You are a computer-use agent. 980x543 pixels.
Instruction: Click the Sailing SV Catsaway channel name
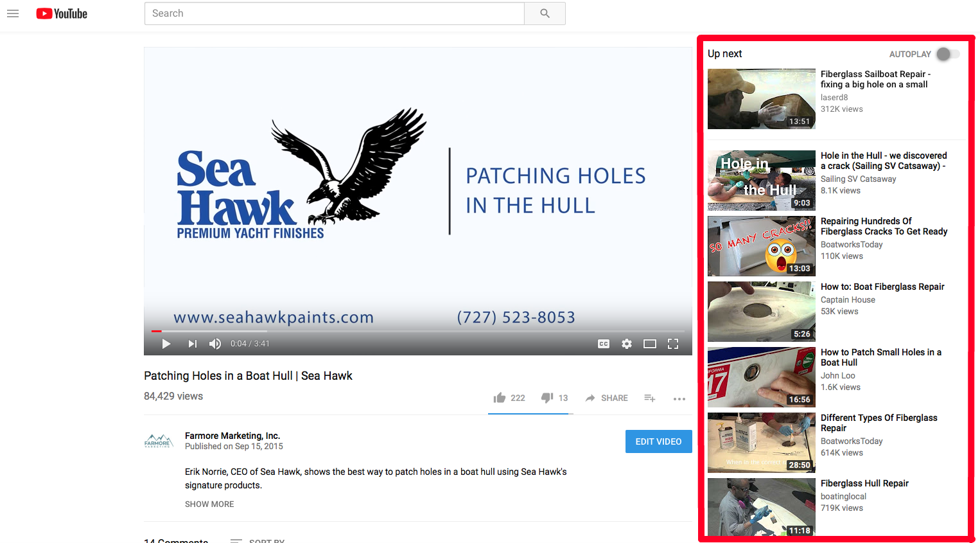click(x=858, y=179)
